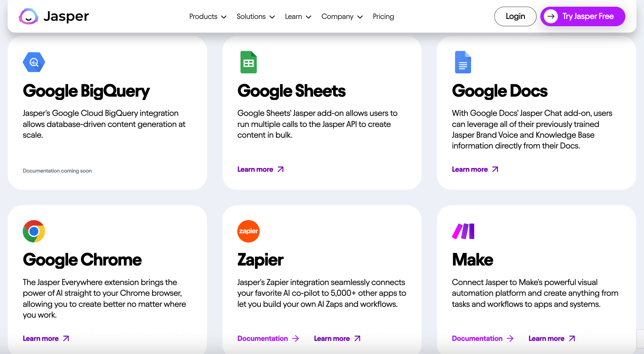
Task: Click the Login button
Action: (515, 16)
